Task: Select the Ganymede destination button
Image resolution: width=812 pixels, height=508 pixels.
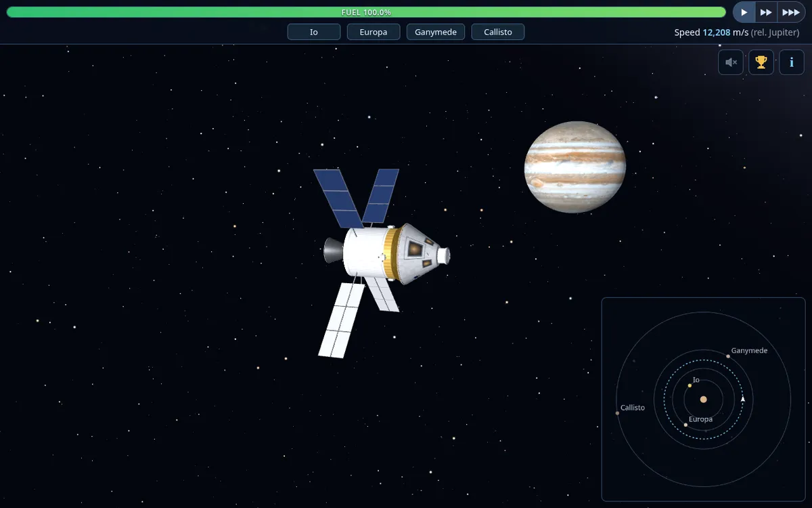Action: coord(436,32)
